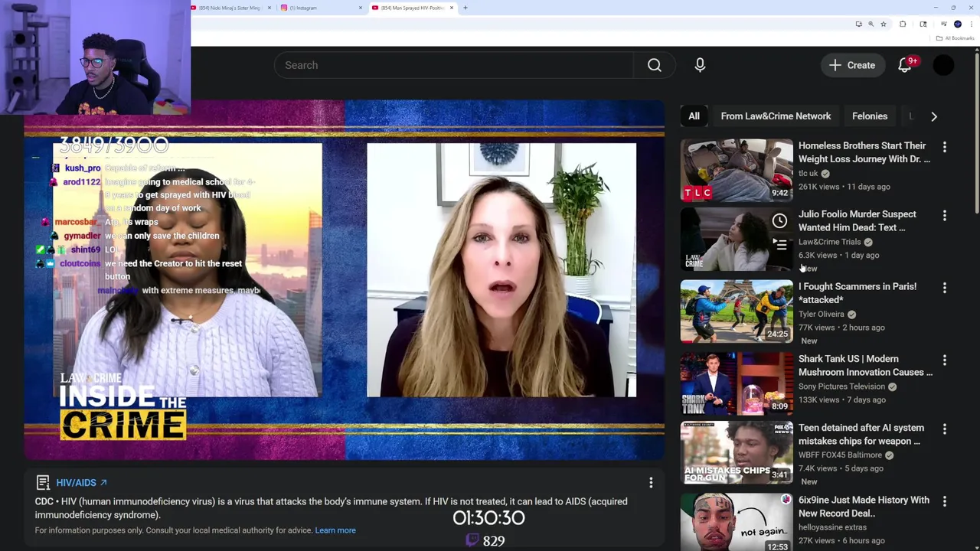The width and height of the screenshot is (980, 551).
Task: Open the HIV/AIDS topic link
Action: [81, 483]
